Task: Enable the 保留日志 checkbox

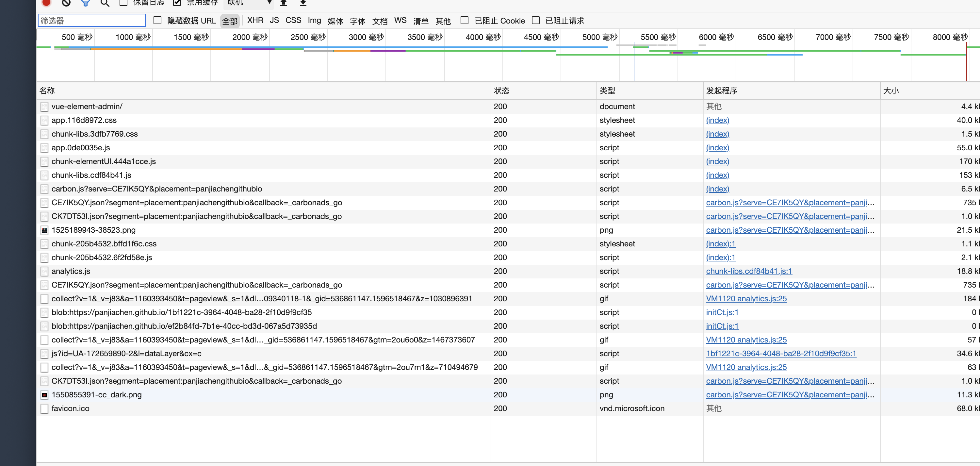Action: 122,3
